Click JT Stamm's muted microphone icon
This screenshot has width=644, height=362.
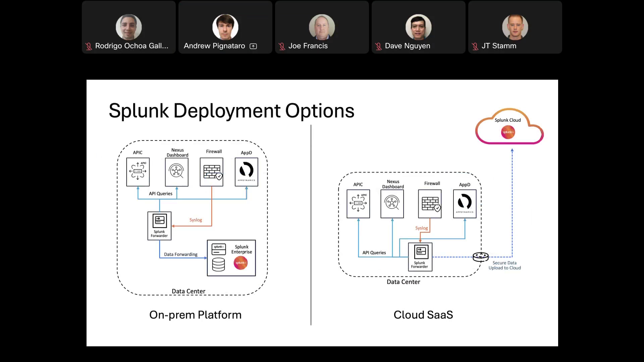[x=475, y=46]
